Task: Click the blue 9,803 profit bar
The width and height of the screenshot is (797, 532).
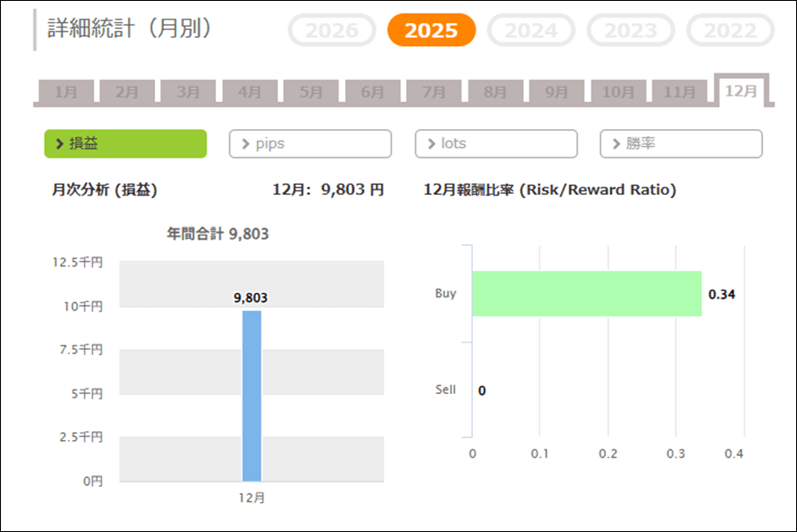Action: coord(251,396)
